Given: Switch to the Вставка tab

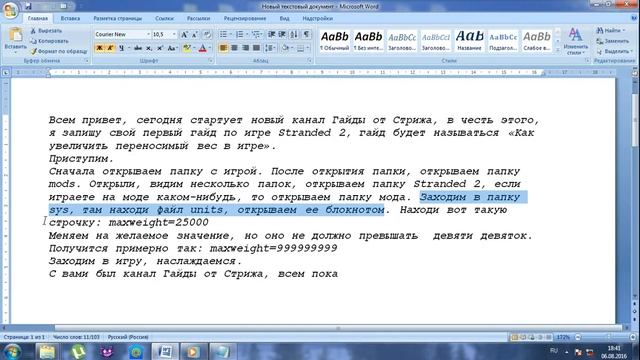Looking at the screenshot, I should tap(70, 18).
